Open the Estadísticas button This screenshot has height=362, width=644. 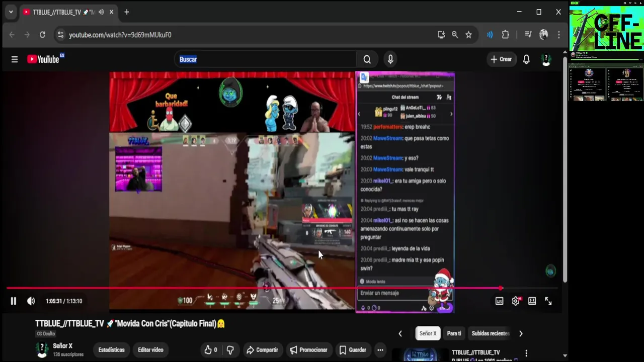(x=111, y=350)
